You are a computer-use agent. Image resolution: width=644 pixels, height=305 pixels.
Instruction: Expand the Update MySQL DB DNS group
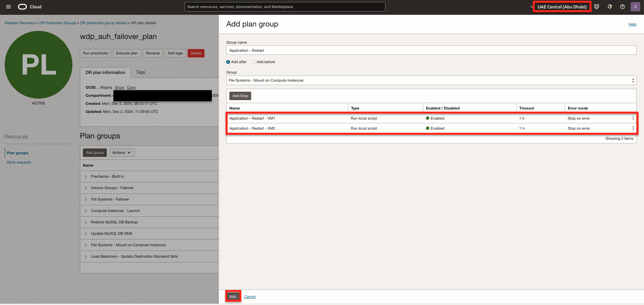[86, 234]
